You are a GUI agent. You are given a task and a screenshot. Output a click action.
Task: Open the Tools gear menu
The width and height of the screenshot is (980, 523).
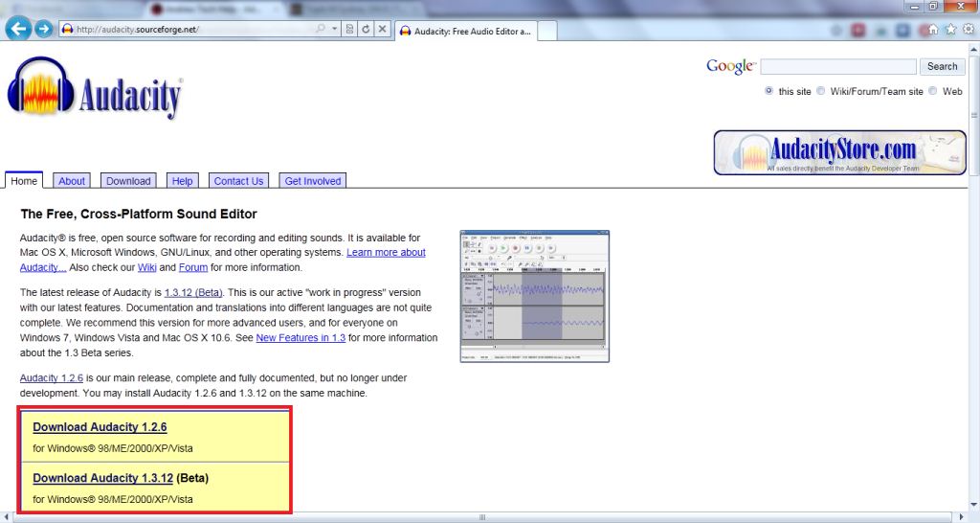point(969,30)
